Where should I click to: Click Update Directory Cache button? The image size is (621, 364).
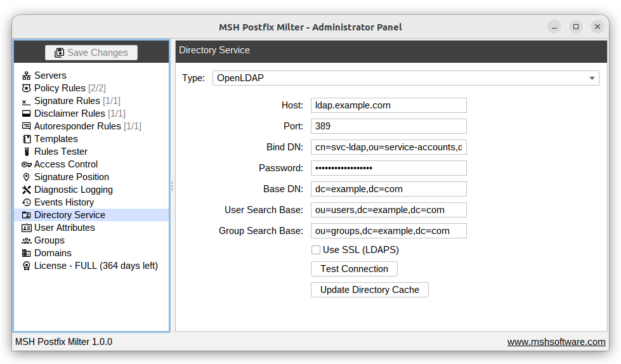click(x=370, y=290)
